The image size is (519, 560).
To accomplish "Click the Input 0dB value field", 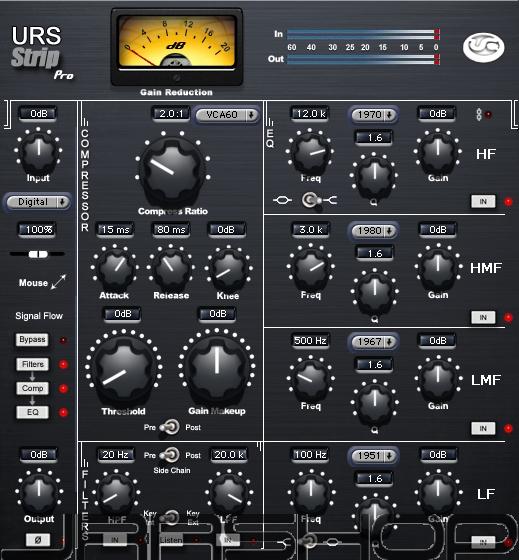I will click(x=38, y=114).
